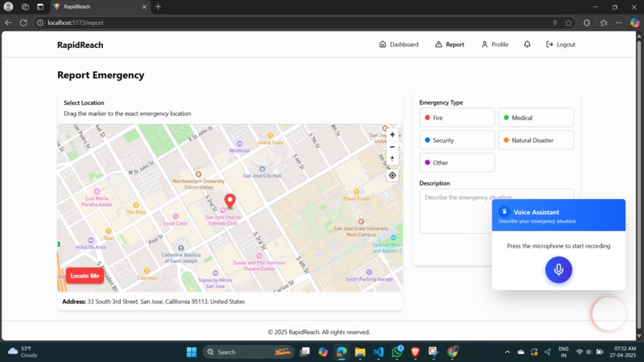Open Google Chrome from taskbar
Viewport: 644px width, 362px height.
pos(452,352)
